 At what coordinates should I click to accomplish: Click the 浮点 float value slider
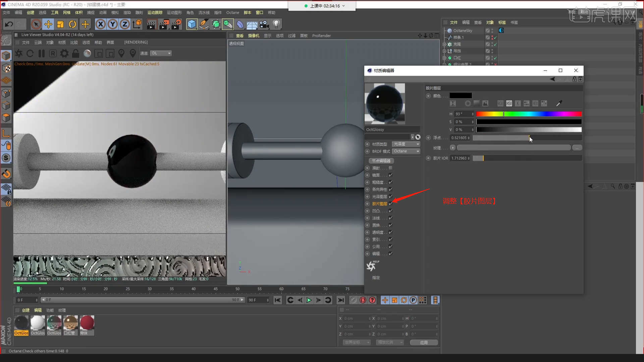click(527, 138)
